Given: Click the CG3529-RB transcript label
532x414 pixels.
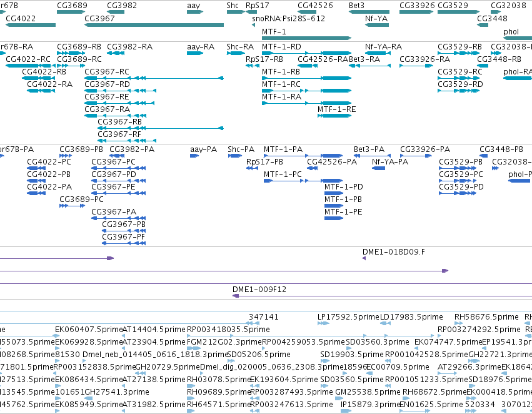Looking at the screenshot, I should 459,46.
